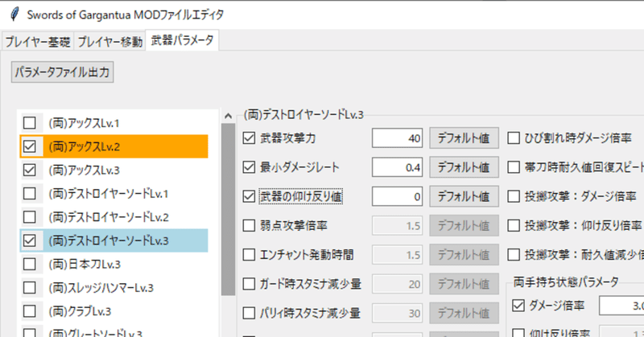Select the (両)日本刀Lv.3 list row
The height and width of the screenshot is (337, 644).
coord(114,264)
